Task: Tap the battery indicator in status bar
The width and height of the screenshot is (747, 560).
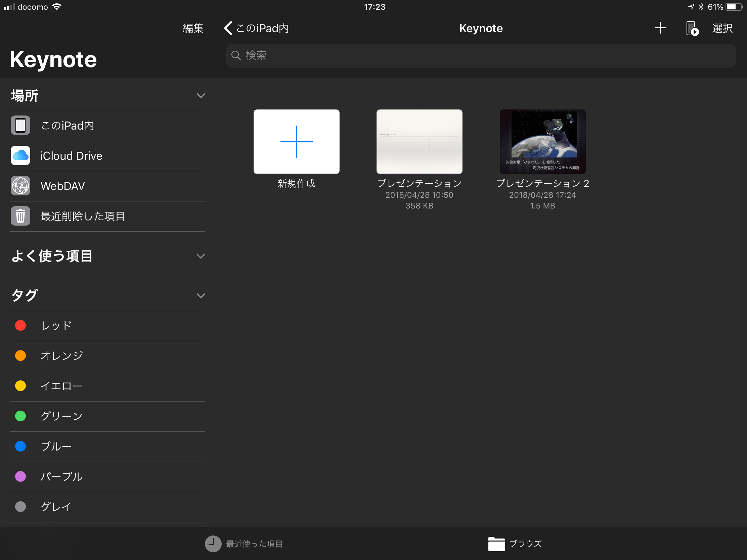Action: (734, 7)
